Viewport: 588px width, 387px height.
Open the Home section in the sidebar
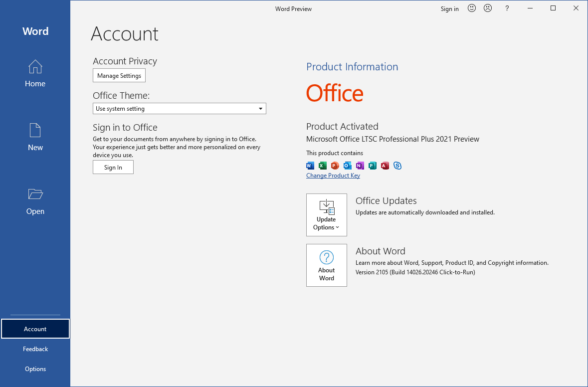tap(35, 74)
